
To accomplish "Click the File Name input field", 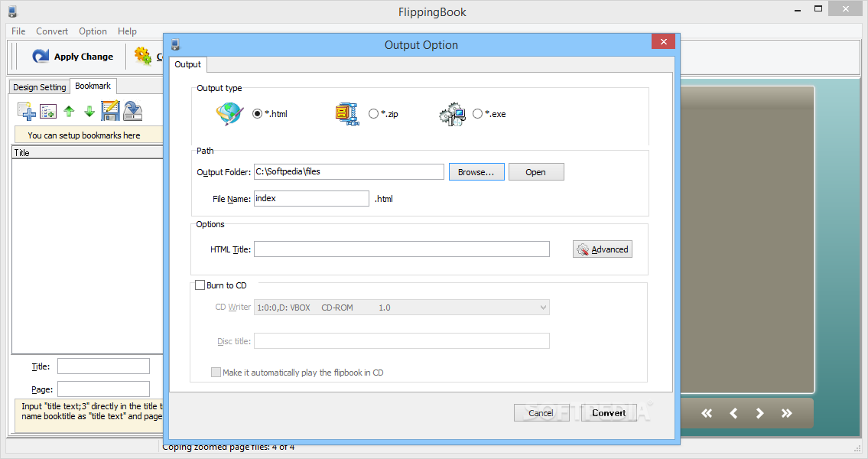I will [312, 198].
